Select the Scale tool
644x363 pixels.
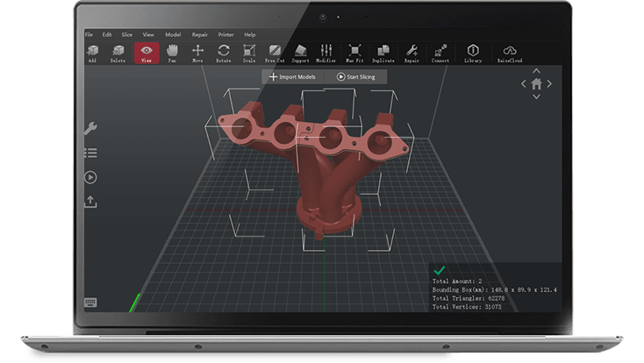pyautogui.click(x=249, y=53)
